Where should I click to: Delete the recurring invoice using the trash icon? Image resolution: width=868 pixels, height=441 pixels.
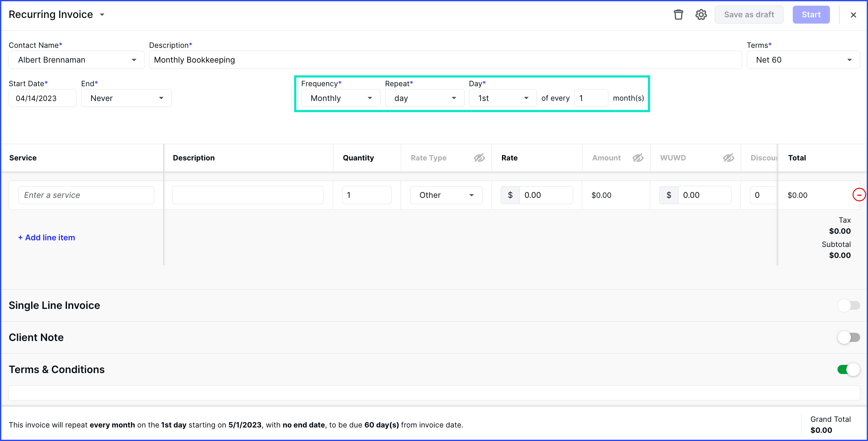coord(678,14)
